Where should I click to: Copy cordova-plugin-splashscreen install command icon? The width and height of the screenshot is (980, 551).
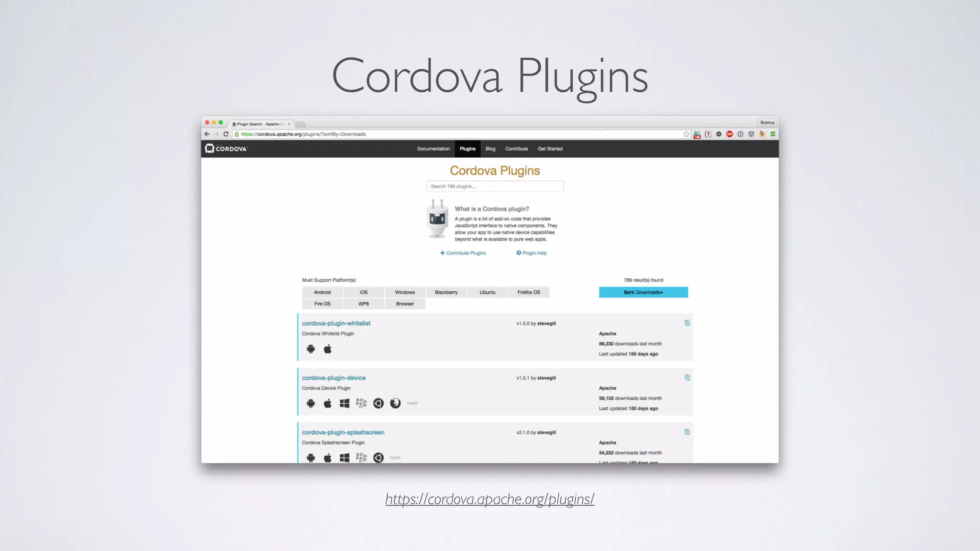point(687,432)
